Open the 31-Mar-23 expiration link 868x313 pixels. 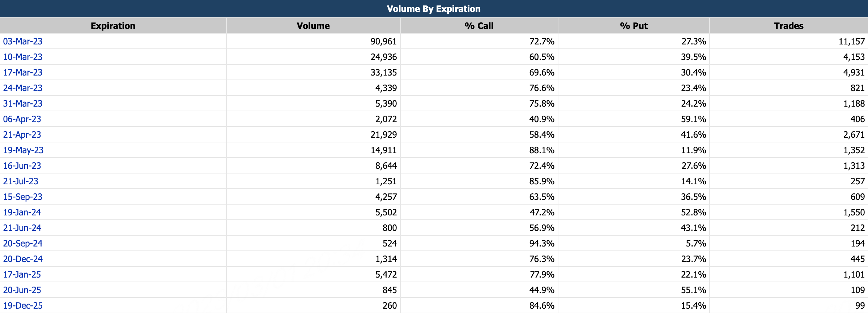[x=23, y=104]
